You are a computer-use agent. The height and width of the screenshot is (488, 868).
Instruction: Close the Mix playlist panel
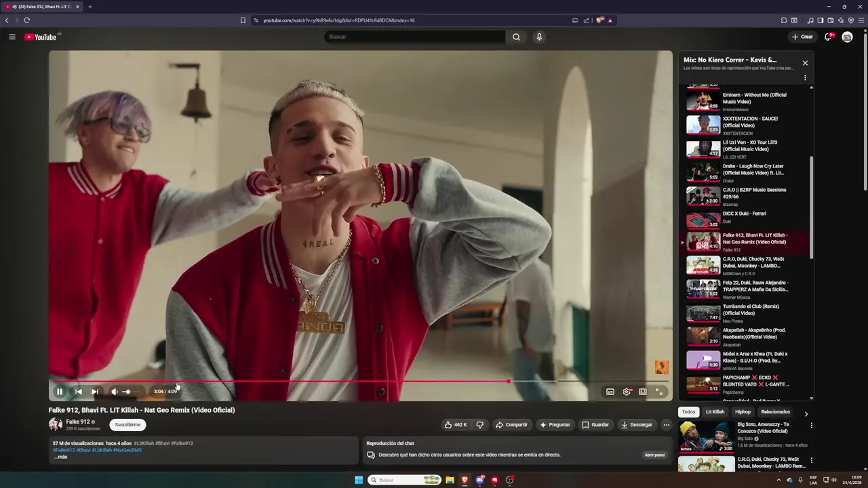(x=805, y=63)
